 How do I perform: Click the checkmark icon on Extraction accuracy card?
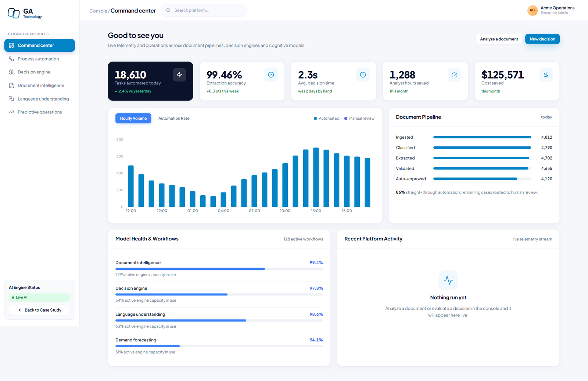pos(271,75)
